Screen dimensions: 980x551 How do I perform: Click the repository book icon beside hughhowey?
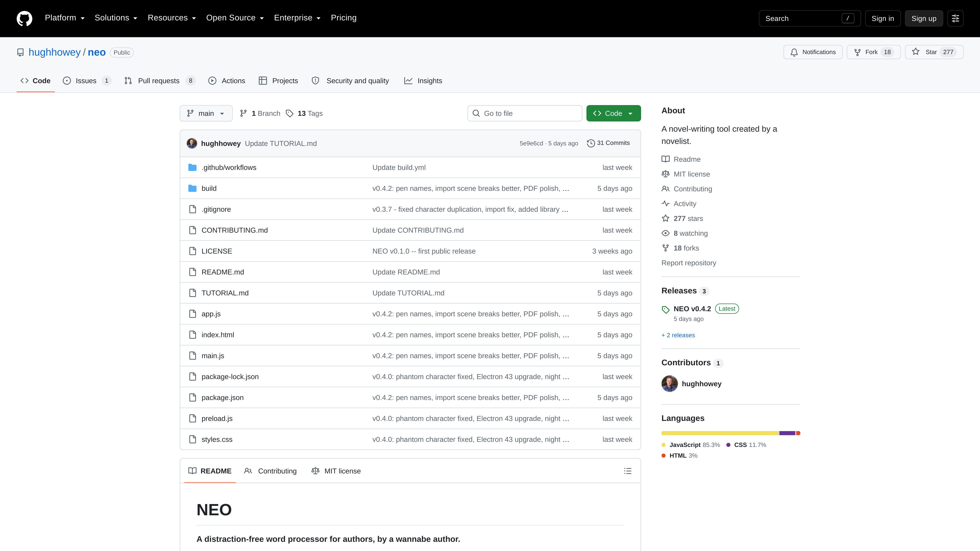[20, 53]
